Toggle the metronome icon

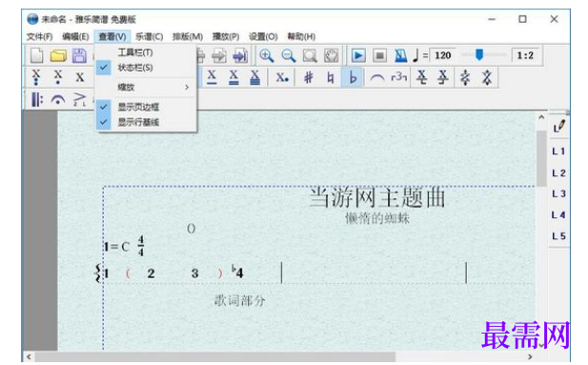(400, 56)
